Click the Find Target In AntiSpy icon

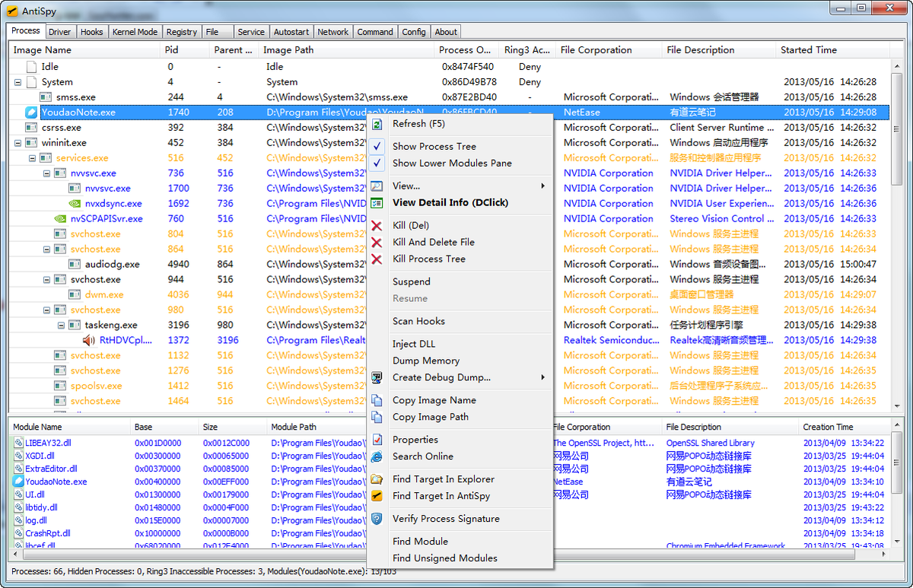[x=377, y=496]
